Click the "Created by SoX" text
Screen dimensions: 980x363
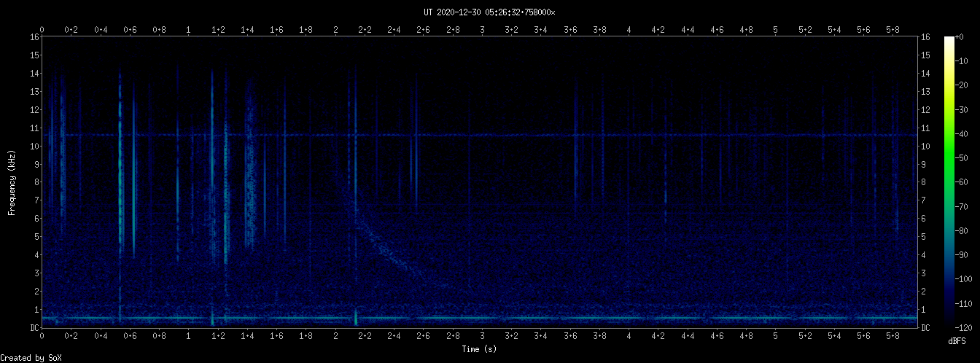26,357
